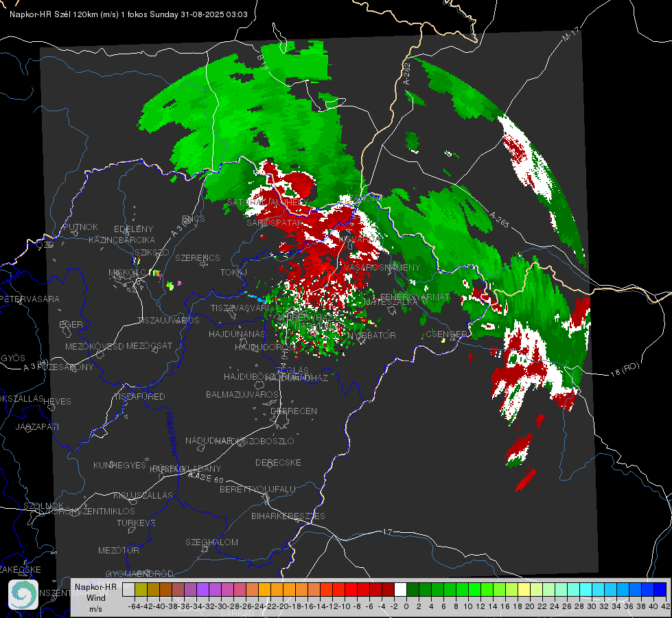The image size is (672, 618).
Task: Click the 'Napkor-HR Wind m/s' legend label
Action: (x=95, y=597)
